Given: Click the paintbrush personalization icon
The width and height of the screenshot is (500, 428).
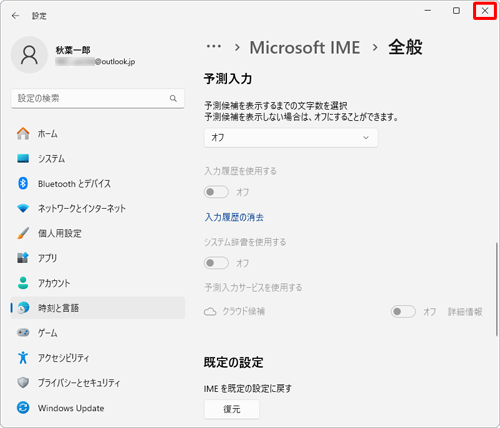Looking at the screenshot, I should tap(23, 233).
